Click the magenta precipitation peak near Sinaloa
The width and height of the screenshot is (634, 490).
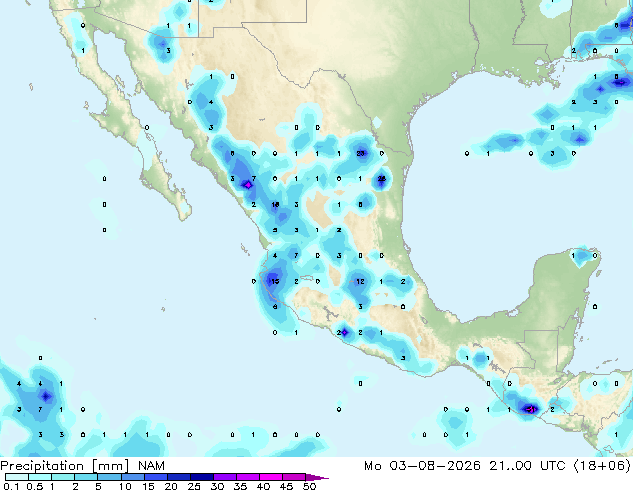[248, 185]
